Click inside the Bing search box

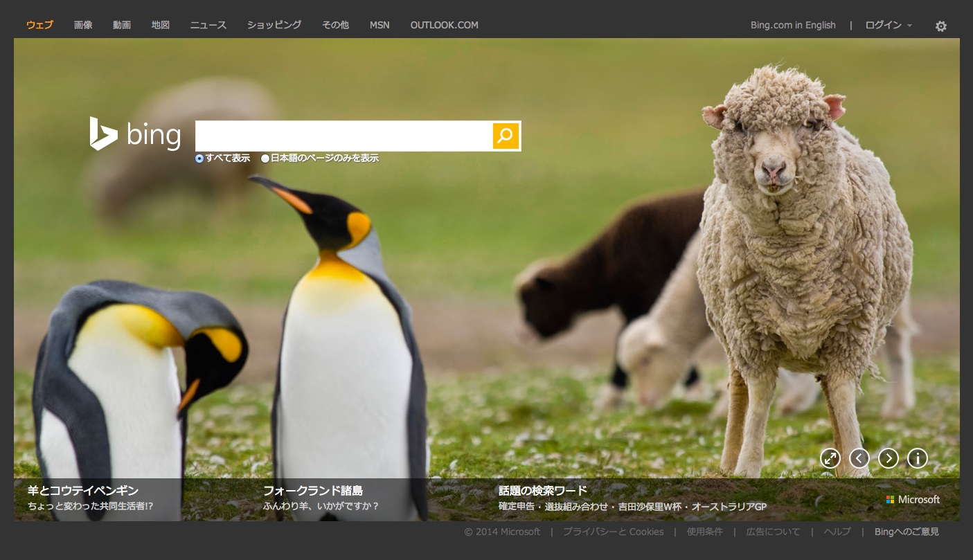(x=343, y=136)
